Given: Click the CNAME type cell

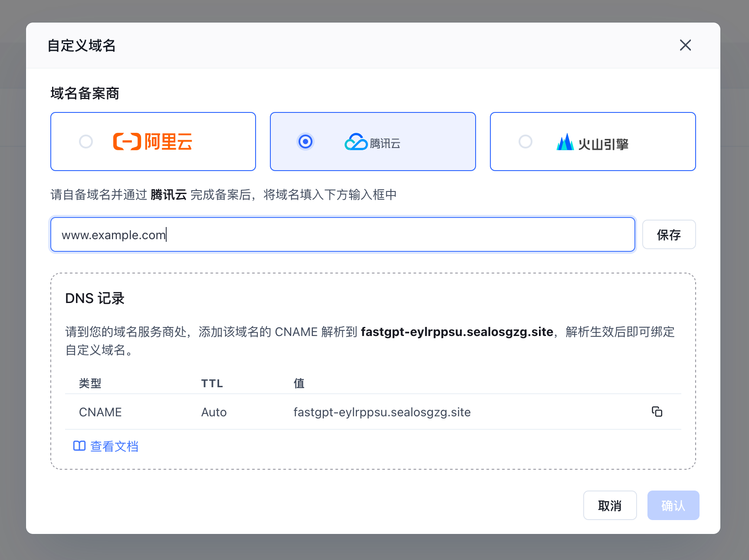Looking at the screenshot, I should 100,412.
